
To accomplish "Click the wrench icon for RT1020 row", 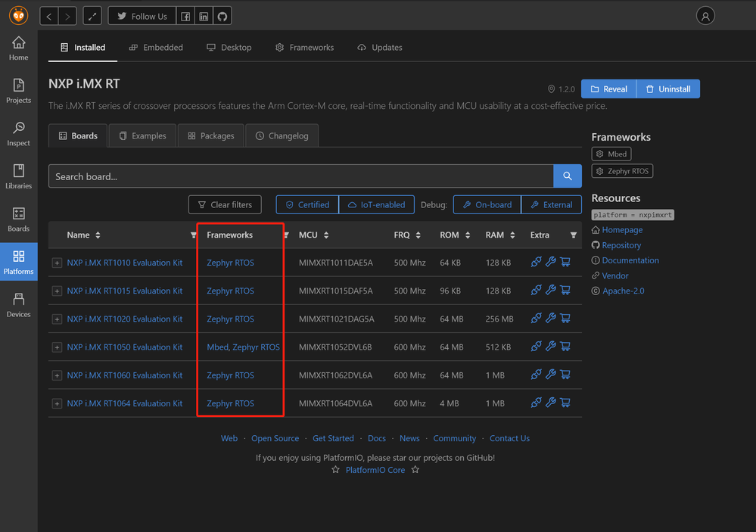I will (x=551, y=319).
